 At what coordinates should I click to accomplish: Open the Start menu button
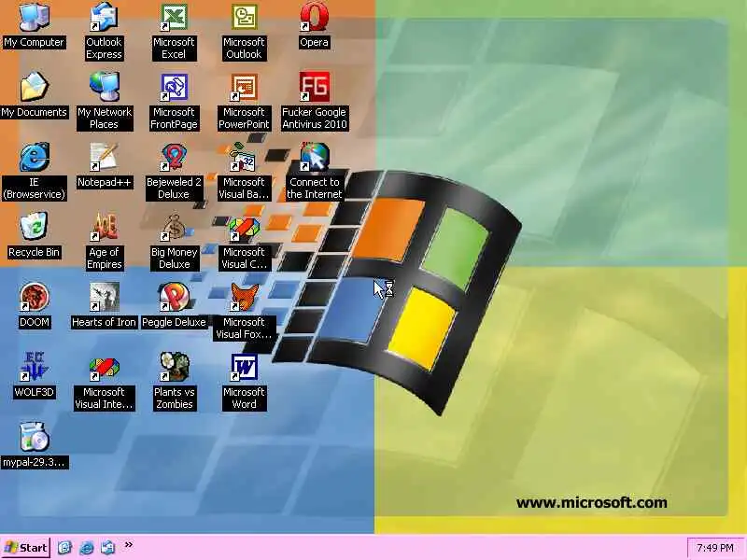(26, 548)
